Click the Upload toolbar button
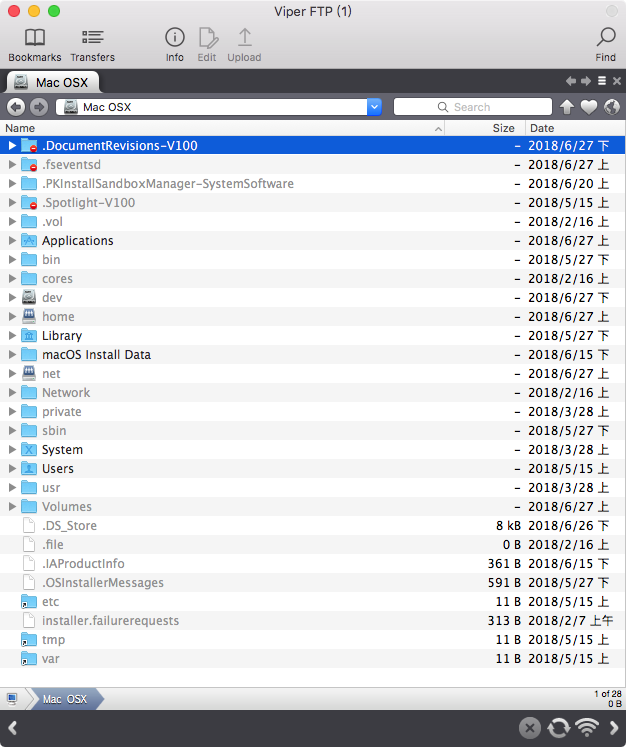This screenshot has width=626, height=747. tap(244, 45)
